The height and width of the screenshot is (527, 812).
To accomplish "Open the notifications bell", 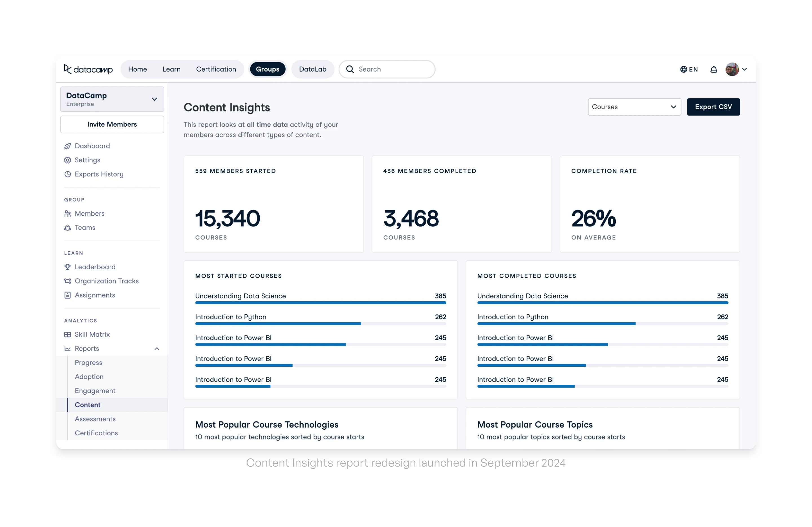I will pos(713,70).
